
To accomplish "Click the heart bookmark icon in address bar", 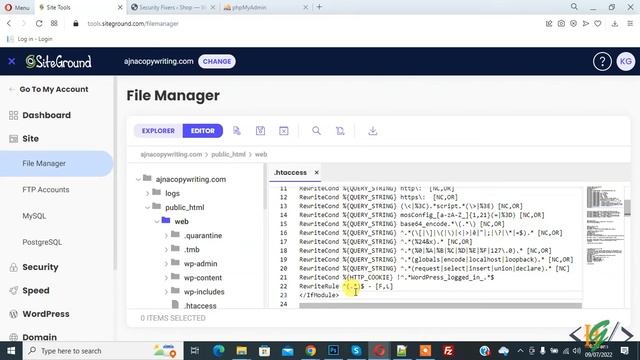I will point(598,24).
